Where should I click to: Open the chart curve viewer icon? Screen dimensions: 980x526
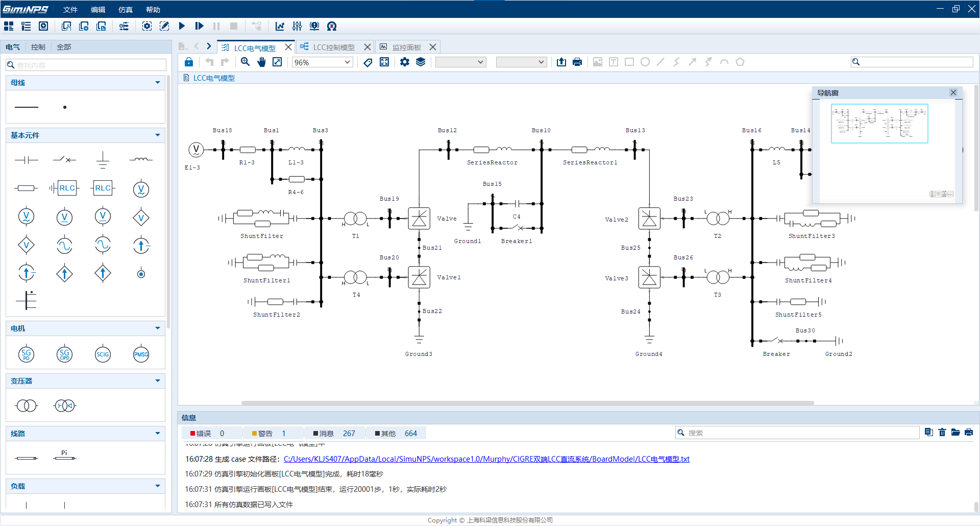[x=280, y=26]
